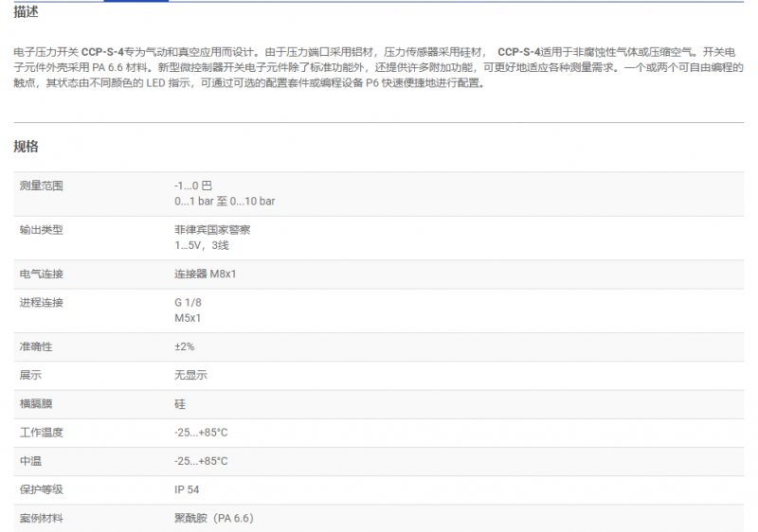This screenshot has height=532, width=758.
Task: Click the 展示 row label
Action: pyautogui.click(x=30, y=375)
